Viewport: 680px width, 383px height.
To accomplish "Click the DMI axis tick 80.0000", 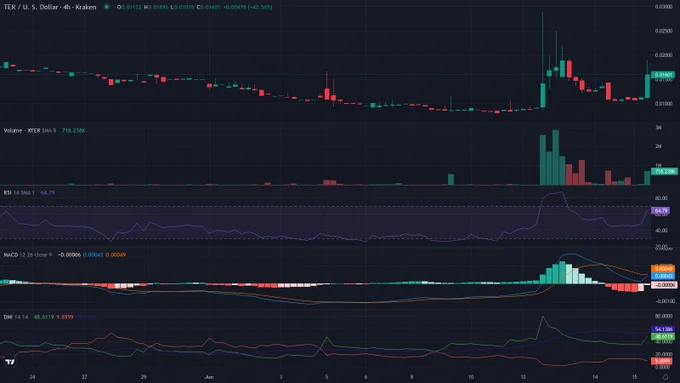I will click(664, 316).
